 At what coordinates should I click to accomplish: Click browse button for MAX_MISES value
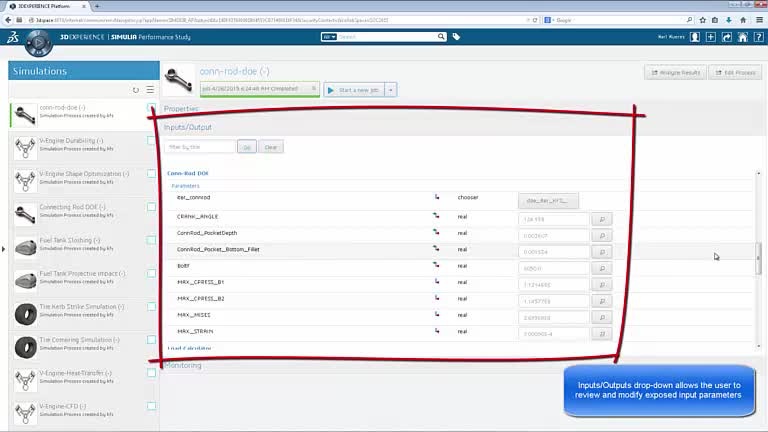coord(602,317)
